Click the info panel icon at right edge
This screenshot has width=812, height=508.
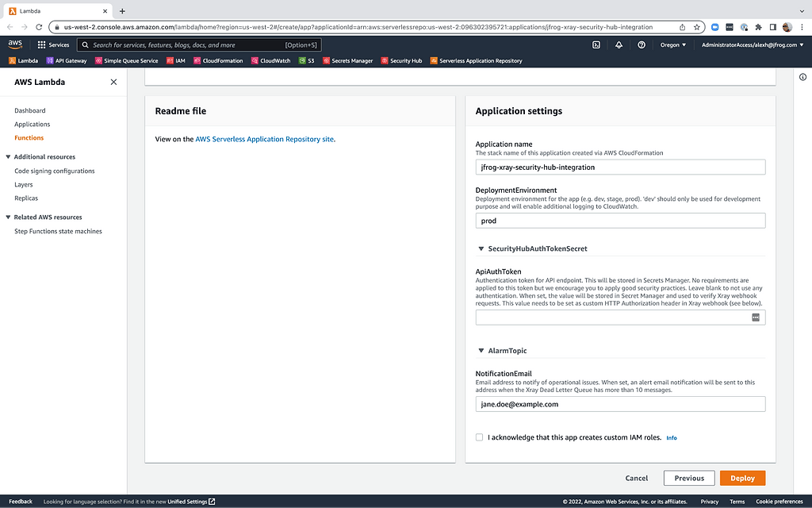point(802,77)
